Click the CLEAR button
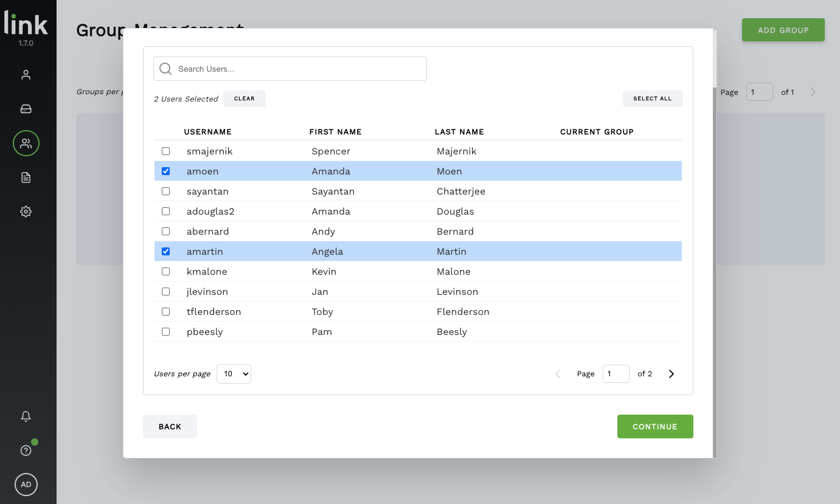Viewport: 840px width, 504px height. tap(245, 98)
